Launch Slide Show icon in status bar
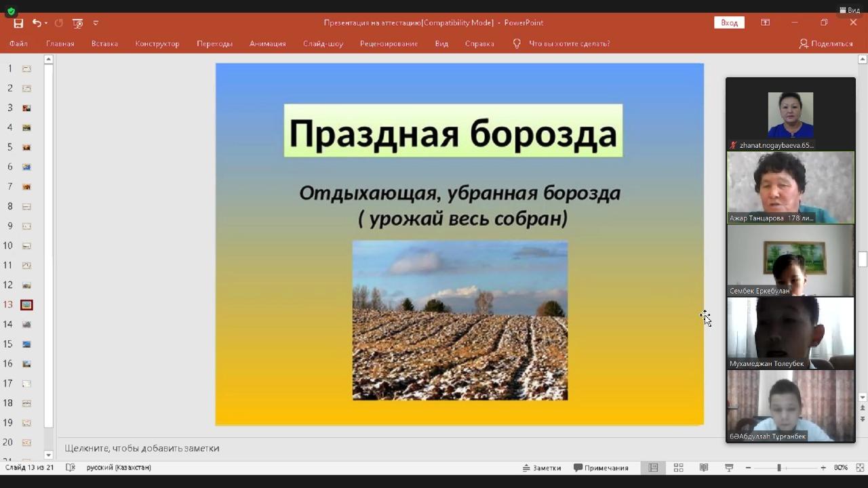This screenshot has height=488, width=868. (x=729, y=468)
